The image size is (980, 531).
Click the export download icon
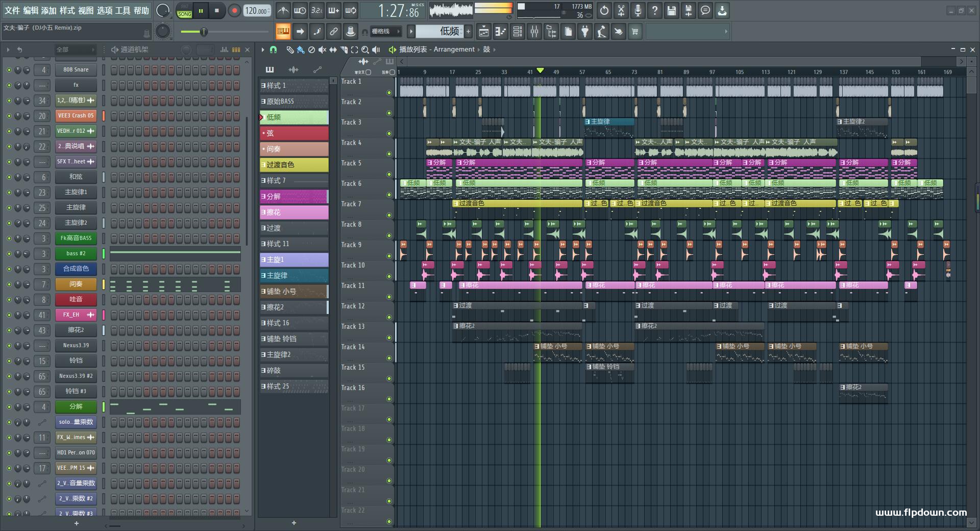tap(722, 10)
